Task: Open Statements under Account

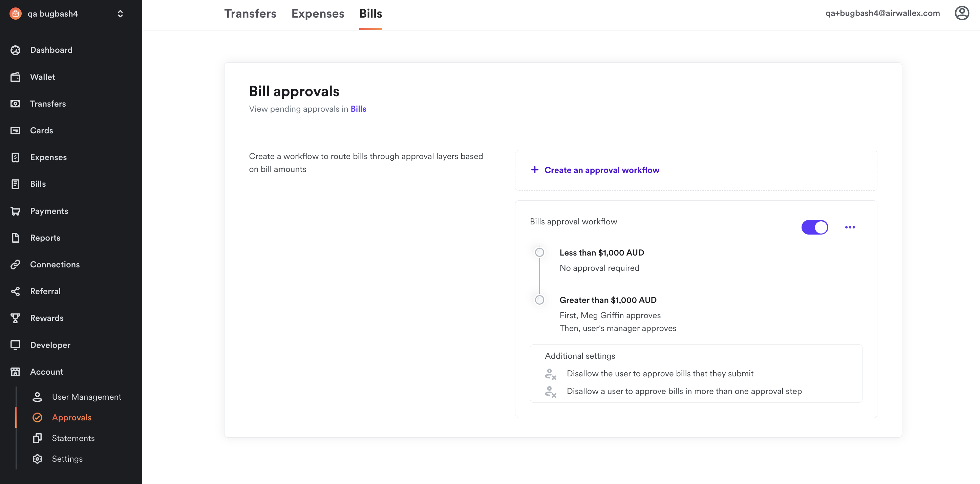Action: (73, 438)
